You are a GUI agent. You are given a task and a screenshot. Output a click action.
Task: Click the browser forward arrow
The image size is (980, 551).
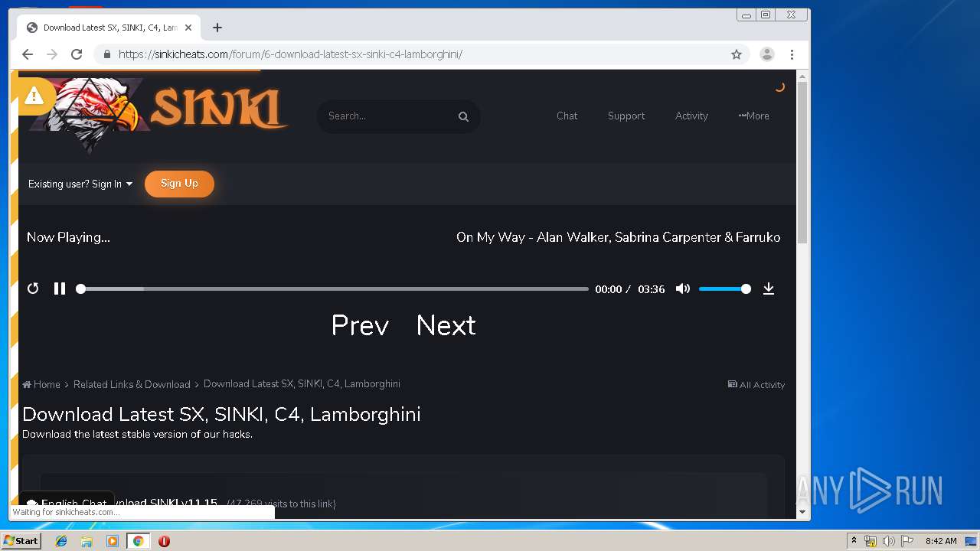[x=52, y=54]
